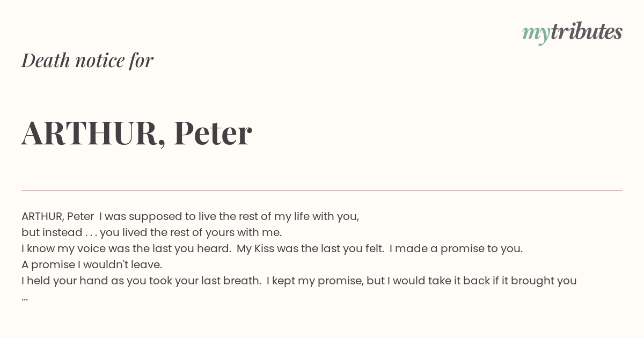Click 'My Kiss was the last you felt'

coord(310,249)
